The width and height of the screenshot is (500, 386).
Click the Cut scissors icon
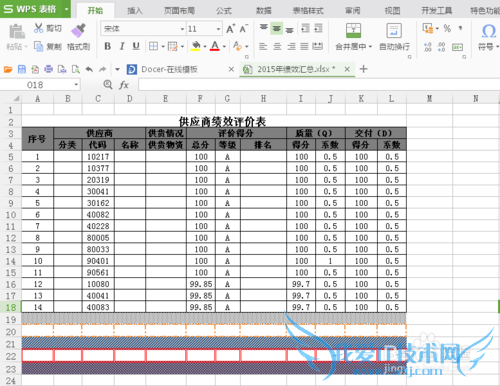click(39, 28)
